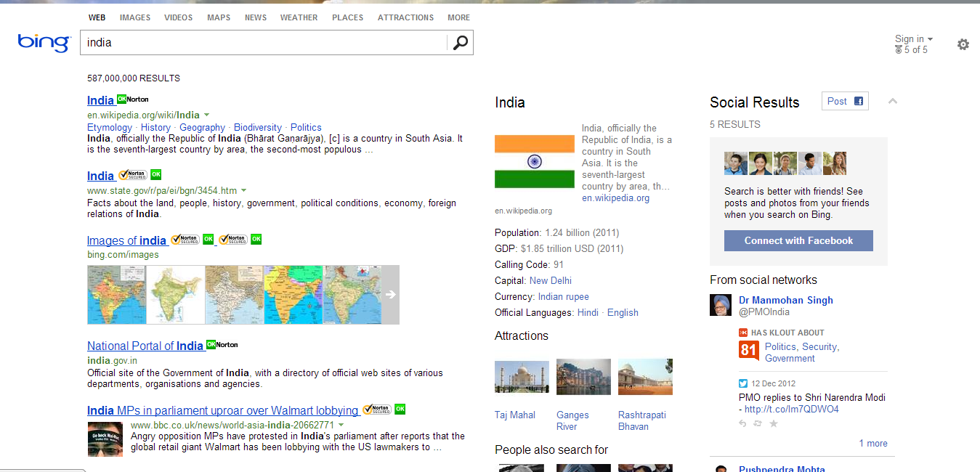980x472 pixels.
Task: Open the Ganges River thumbnail image
Action: pyautogui.click(x=583, y=376)
